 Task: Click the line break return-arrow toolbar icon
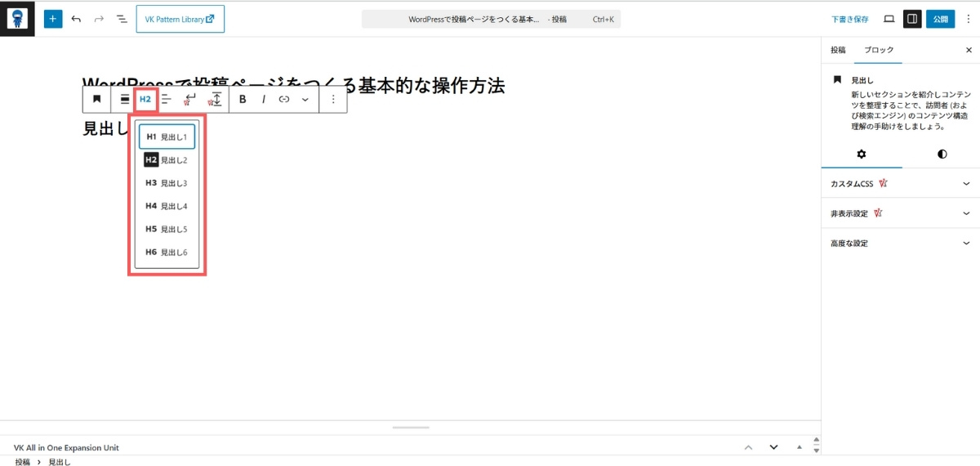coord(189,99)
